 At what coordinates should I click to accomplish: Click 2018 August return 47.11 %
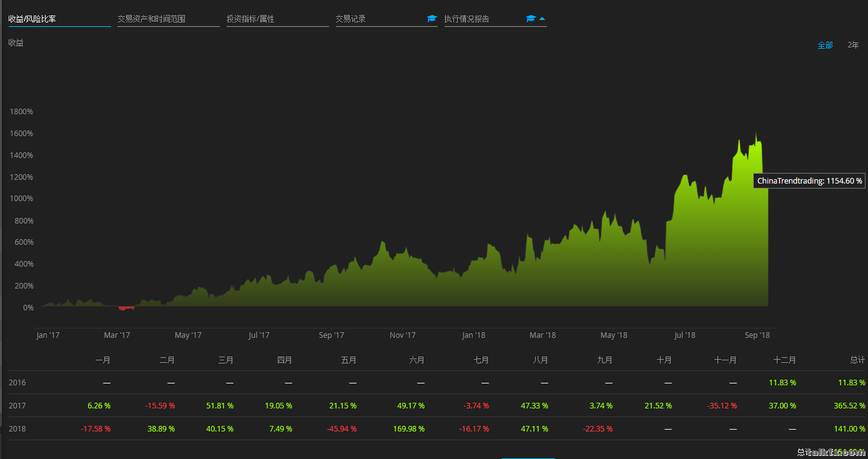point(533,429)
